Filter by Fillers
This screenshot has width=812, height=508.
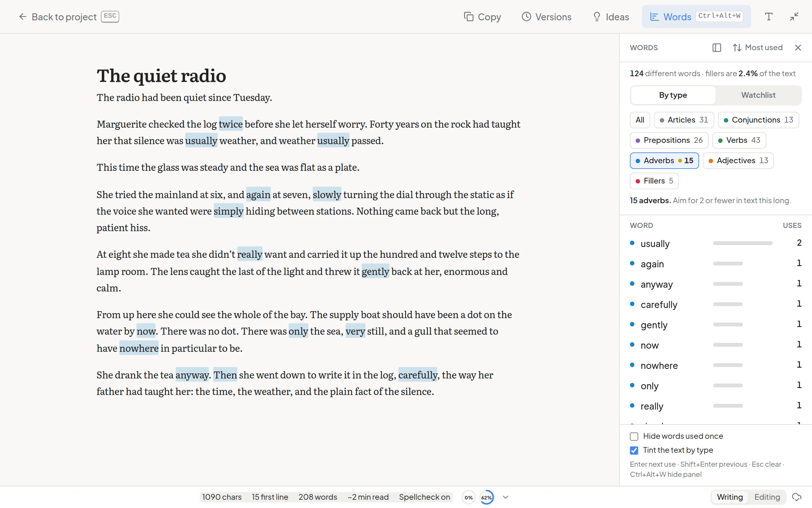point(654,181)
